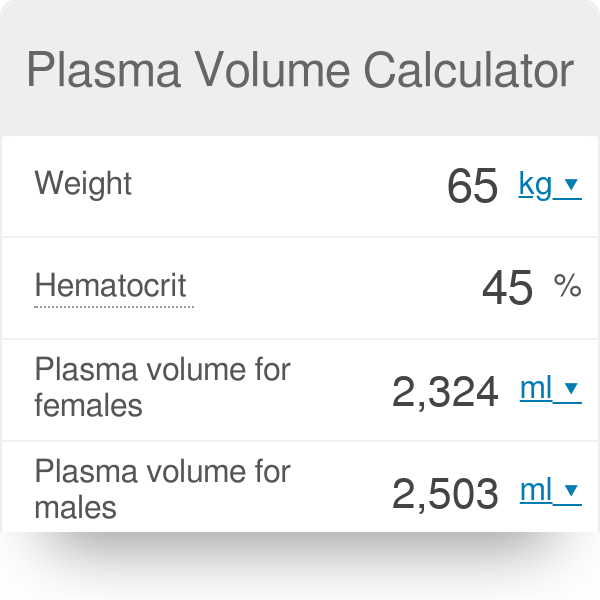Click the black bar below the calculator
This screenshot has height=600, width=600.
point(300,566)
